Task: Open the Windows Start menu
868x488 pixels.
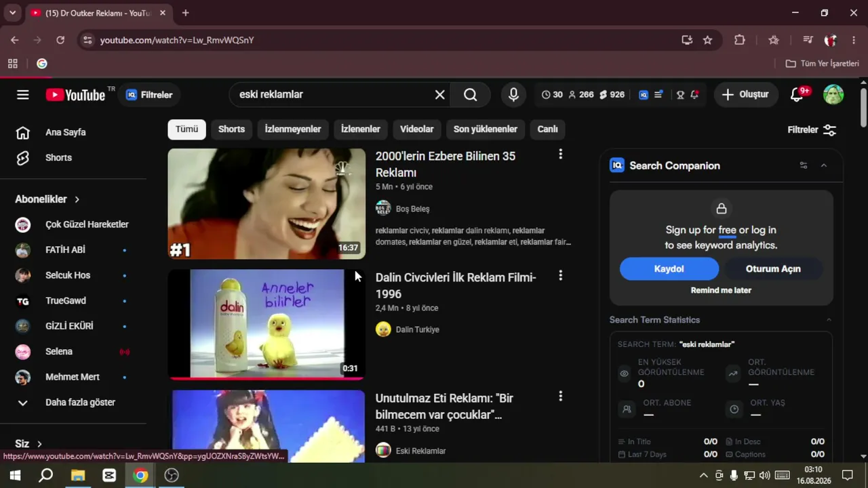Action: pyautogui.click(x=15, y=475)
